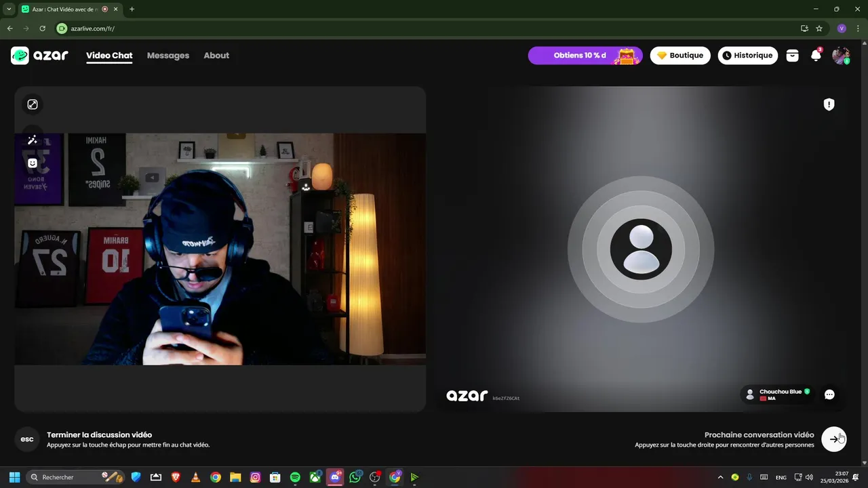Open the notifications bell
The image size is (868, 488).
[816, 56]
